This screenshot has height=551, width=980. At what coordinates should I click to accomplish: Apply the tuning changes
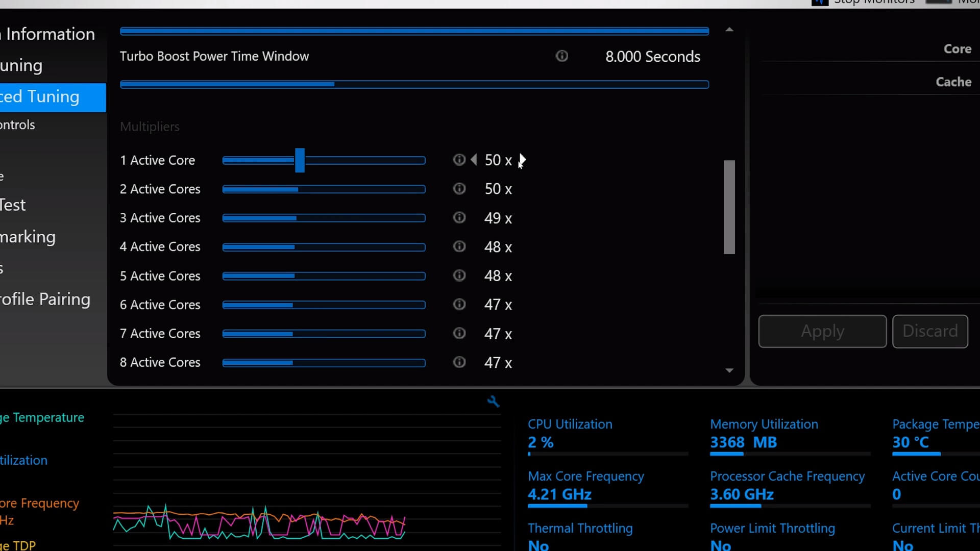822,331
